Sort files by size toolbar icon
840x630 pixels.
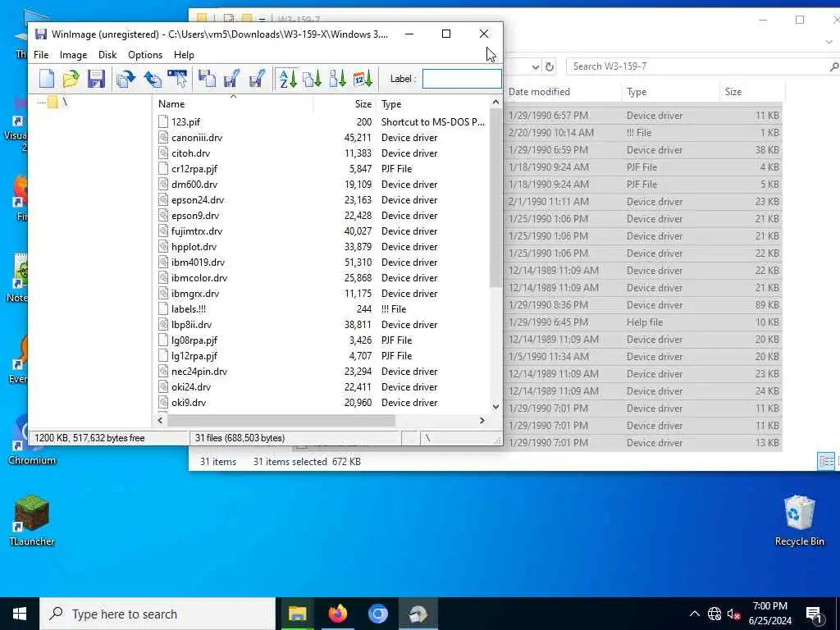tap(337, 79)
